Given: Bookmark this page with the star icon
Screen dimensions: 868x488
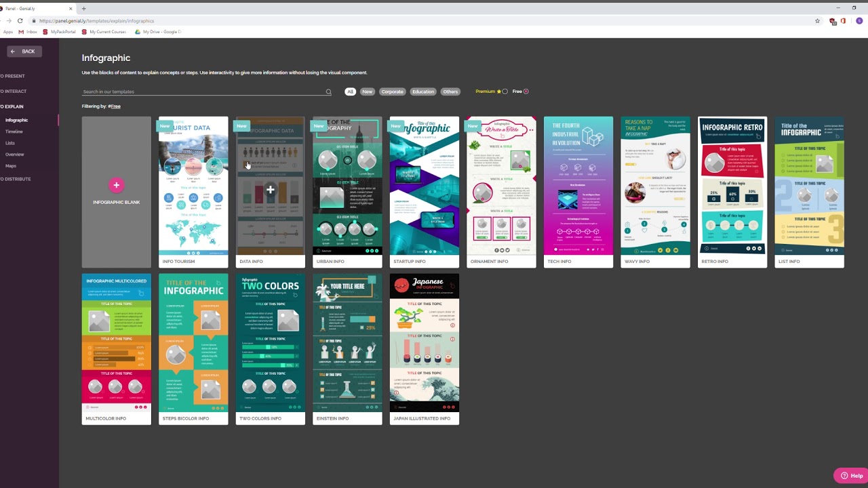Looking at the screenshot, I should (x=817, y=21).
